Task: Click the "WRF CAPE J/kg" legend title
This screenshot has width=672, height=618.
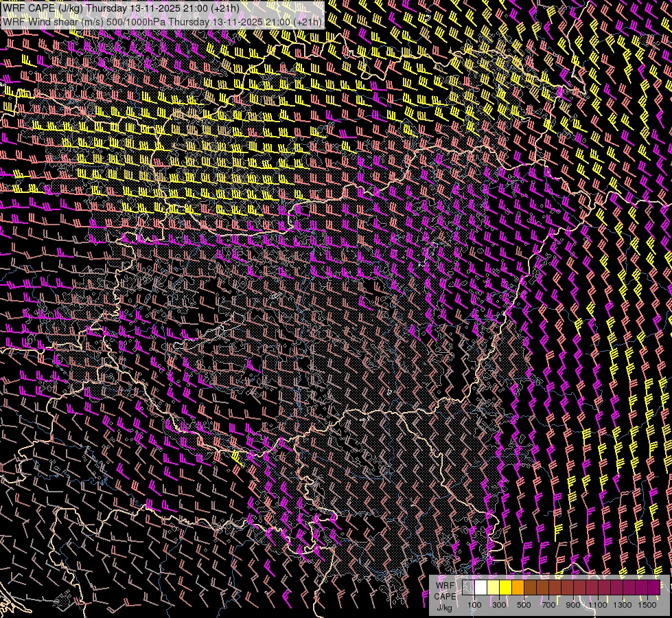Action: (x=445, y=595)
